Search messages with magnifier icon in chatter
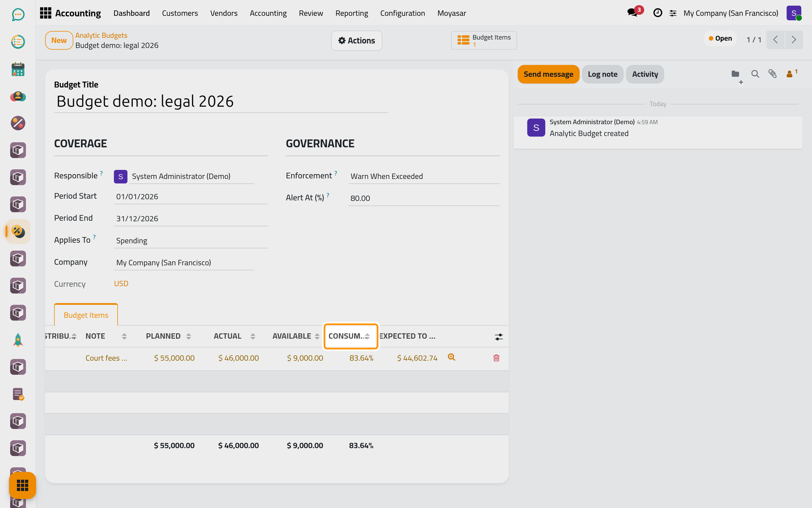Viewport: 812px width, 508px height. tap(755, 74)
